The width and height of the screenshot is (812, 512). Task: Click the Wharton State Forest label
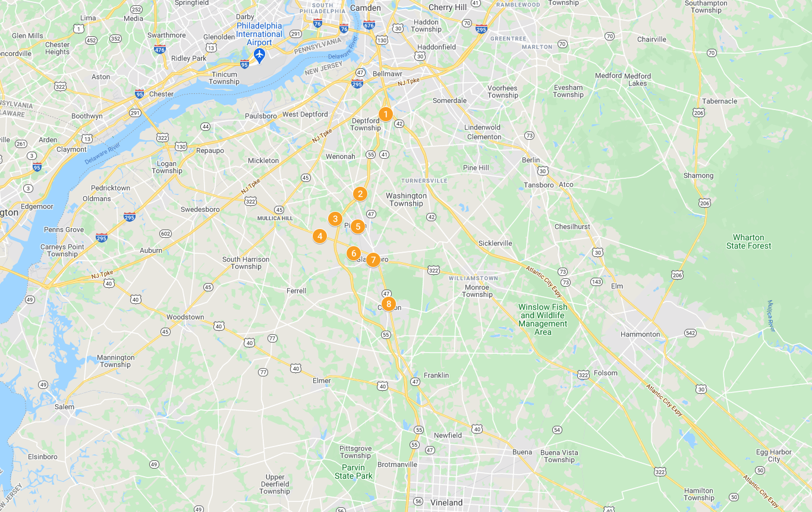click(x=748, y=241)
